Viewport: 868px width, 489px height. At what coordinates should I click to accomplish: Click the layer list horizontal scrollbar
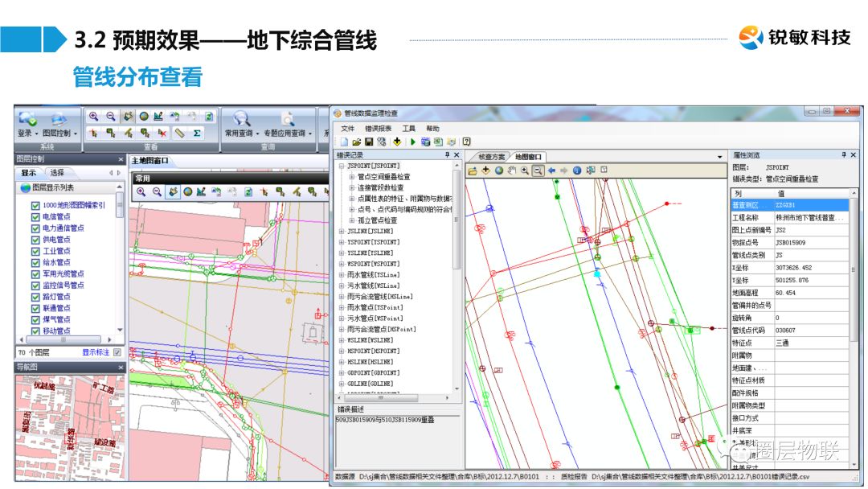[65, 339]
